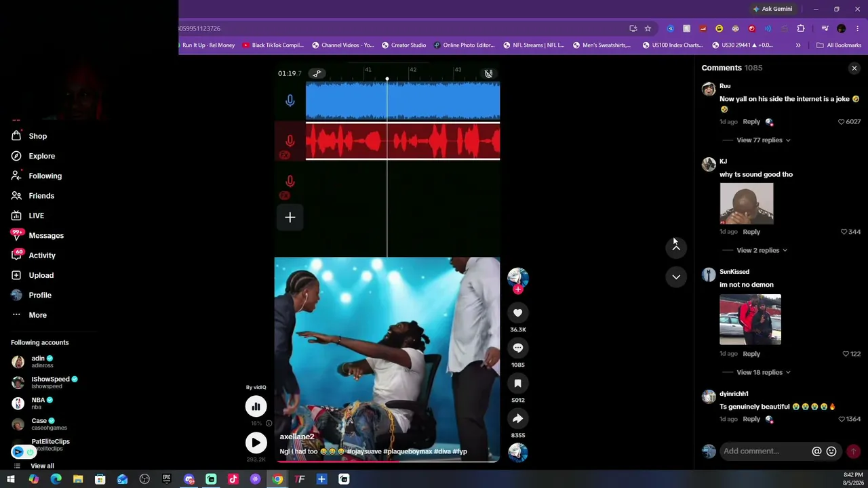
Task: Go to next video with down arrow
Action: pyautogui.click(x=676, y=277)
